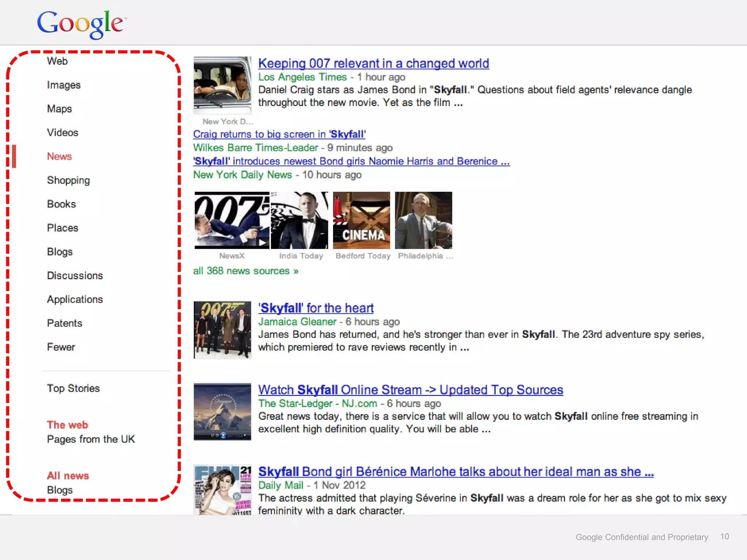Choose Pages from the UK

pyautogui.click(x=91, y=439)
